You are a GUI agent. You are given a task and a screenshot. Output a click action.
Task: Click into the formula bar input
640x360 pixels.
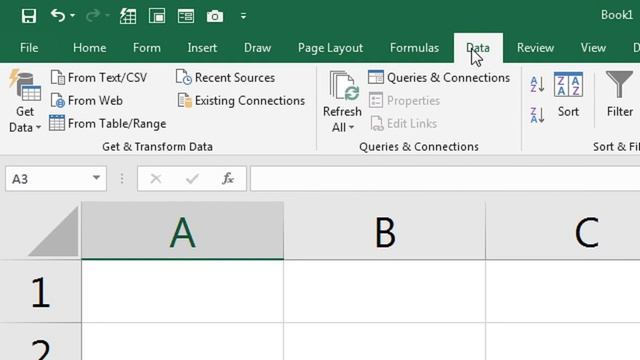click(445, 178)
